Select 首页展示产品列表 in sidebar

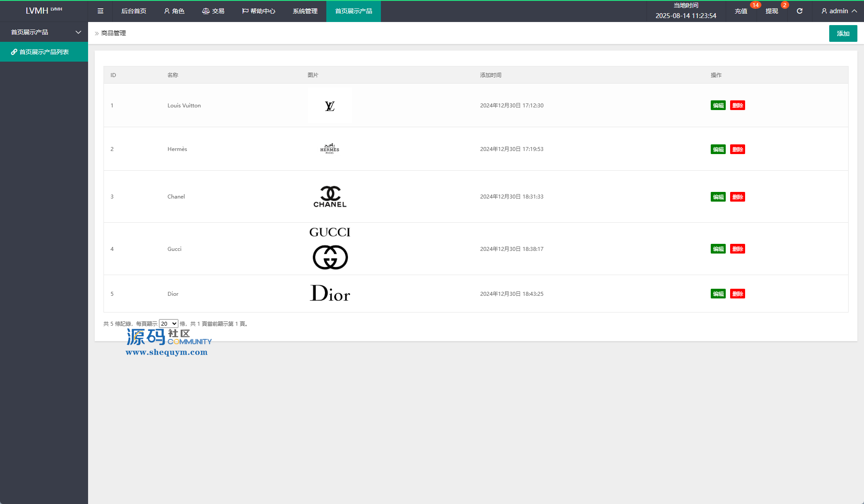click(x=44, y=52)
